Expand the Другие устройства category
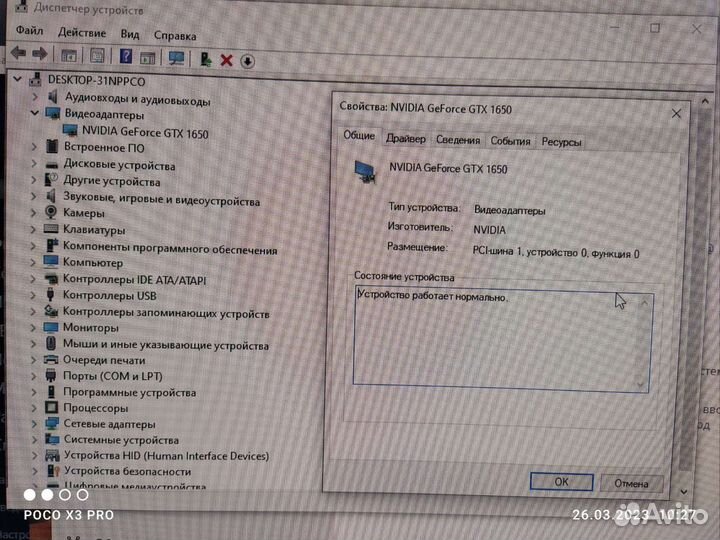This screenshot has width=720, height=540. point(34,180)
